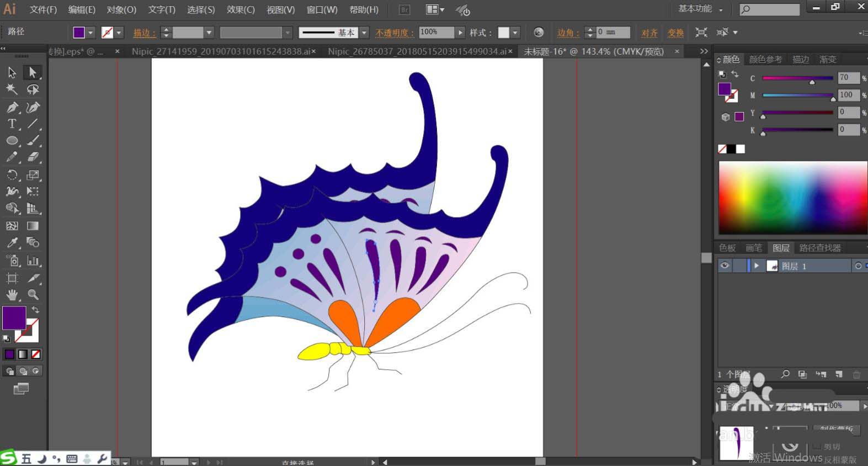Click the 不透明度 link

pos(394,33)
